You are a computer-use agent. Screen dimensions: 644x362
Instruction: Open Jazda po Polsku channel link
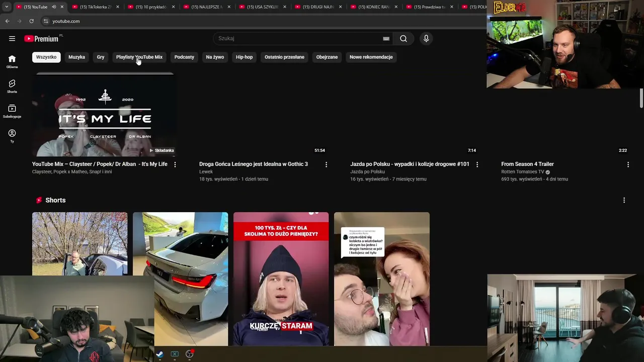[x=367, y=171]
